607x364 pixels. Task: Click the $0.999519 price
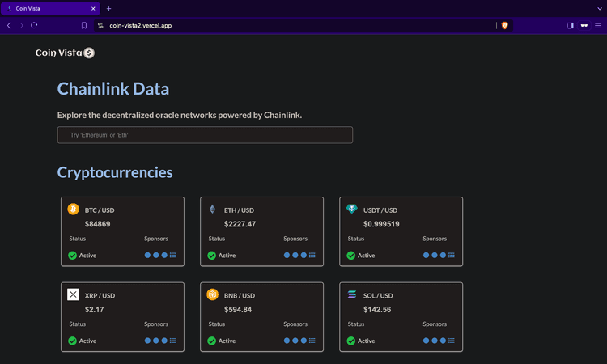tap(381, 224)
